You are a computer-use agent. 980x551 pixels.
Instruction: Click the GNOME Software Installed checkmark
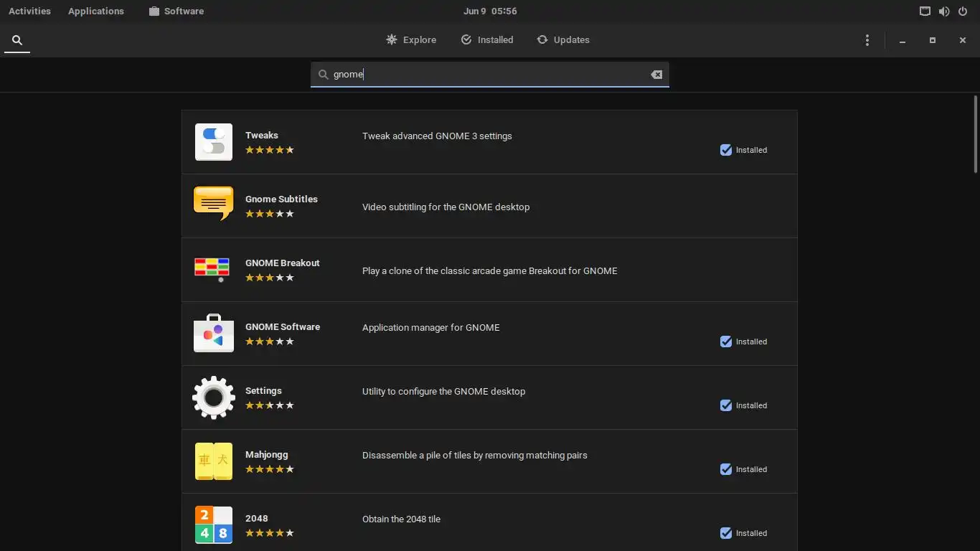[726, 342]
